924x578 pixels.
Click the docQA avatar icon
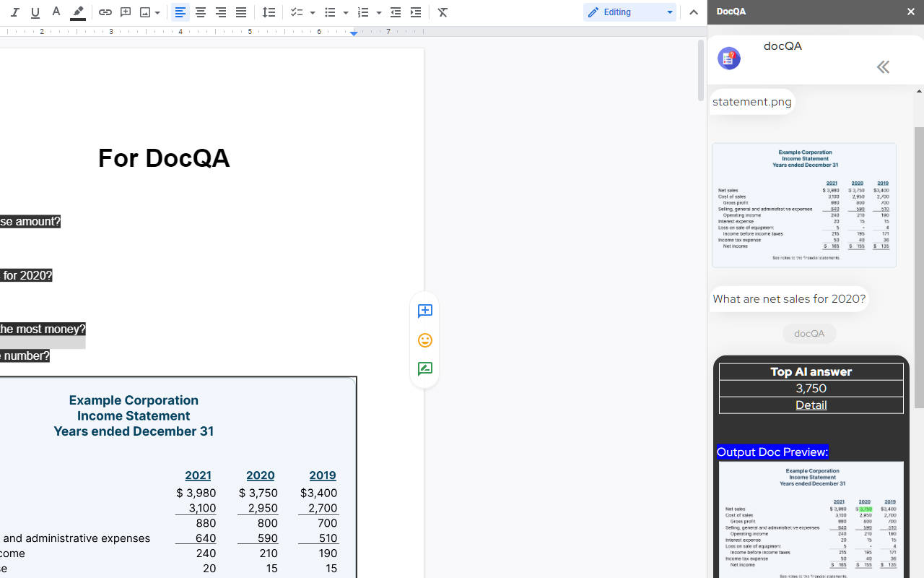(729, 58)
